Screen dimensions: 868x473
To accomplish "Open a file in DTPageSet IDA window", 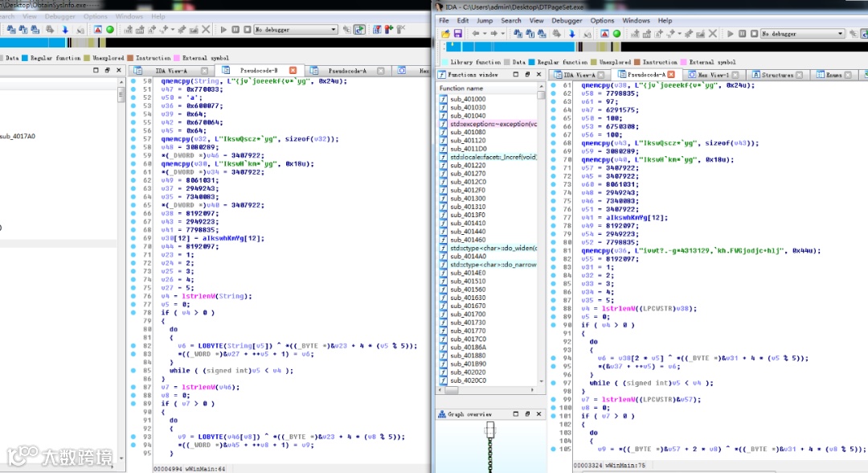I will click(x=445, y=34).
